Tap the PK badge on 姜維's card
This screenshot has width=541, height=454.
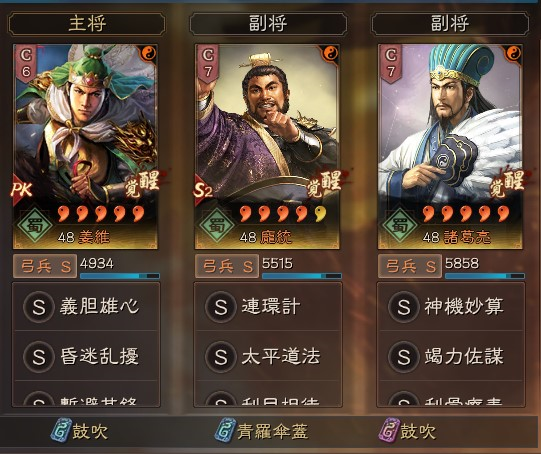click(21, 189)
